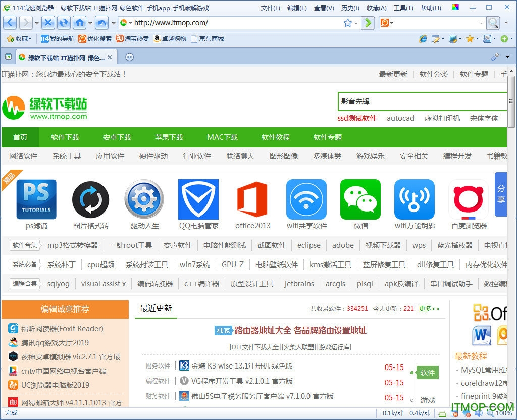Open the 工具(T) menu

(403, 8)
